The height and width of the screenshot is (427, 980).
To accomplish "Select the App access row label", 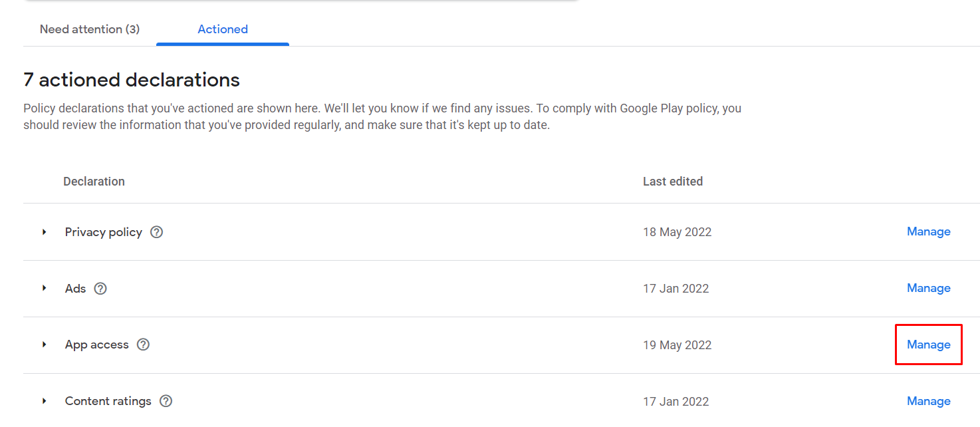I will click(x=97, y=345).
